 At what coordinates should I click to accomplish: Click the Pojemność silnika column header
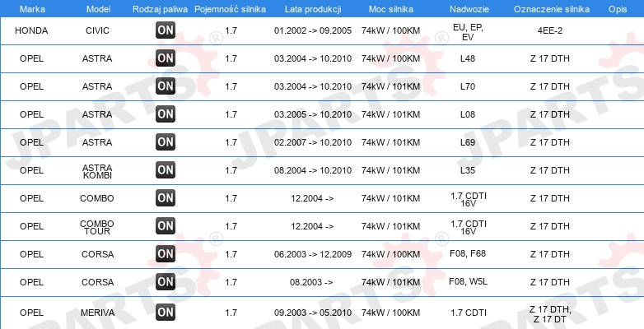230,9
